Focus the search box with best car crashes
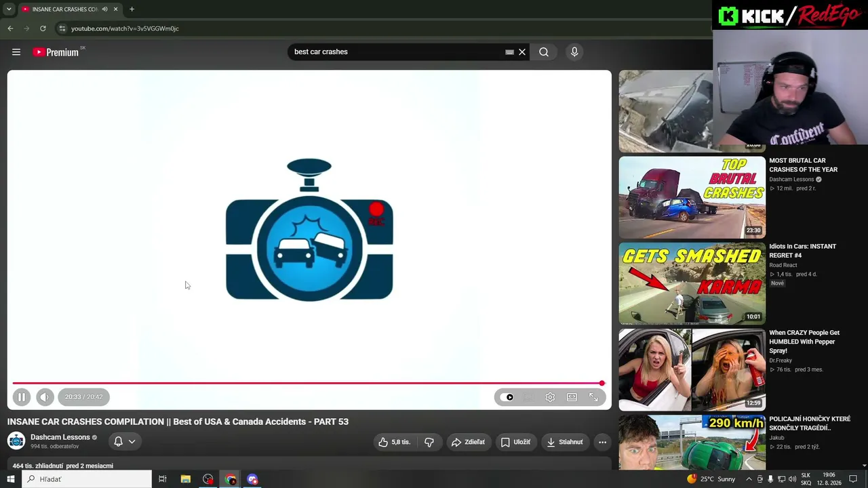Image resolution: width=868 pixels, height=488 pixels. point(397,52)
